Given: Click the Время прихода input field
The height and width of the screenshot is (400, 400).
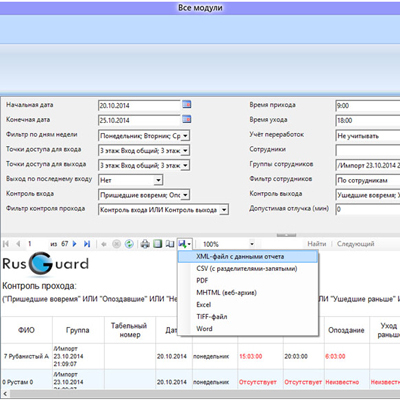Looking at the screenshot, I should coord(368,106).
